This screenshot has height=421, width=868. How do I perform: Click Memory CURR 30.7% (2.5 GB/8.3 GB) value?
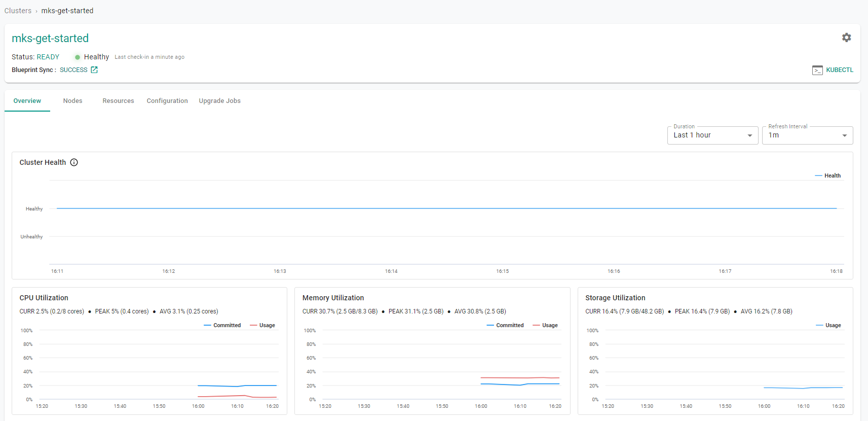[x=340, y=311]
